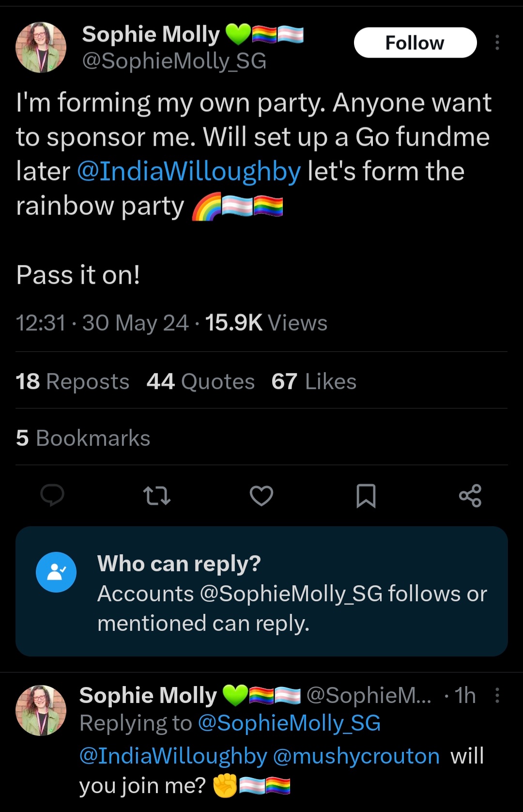
Task: Tap the reply speech bubble icon
Action: click(x=52, y=495)
